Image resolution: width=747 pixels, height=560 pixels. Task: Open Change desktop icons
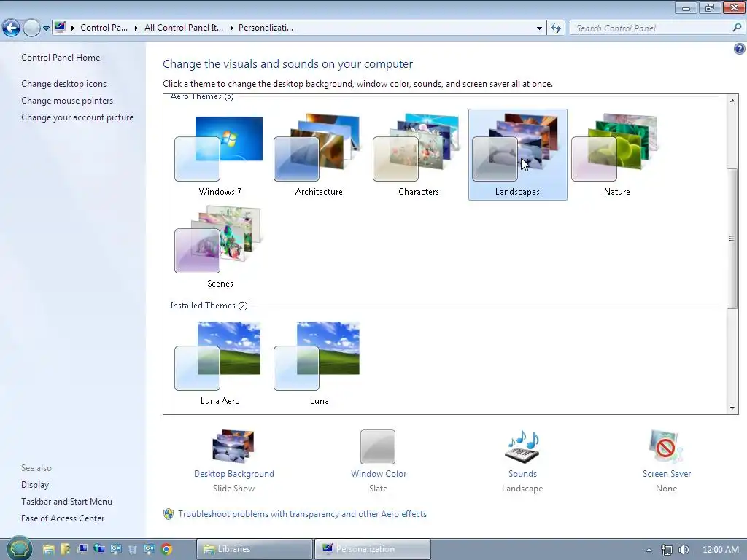[64, 84]
